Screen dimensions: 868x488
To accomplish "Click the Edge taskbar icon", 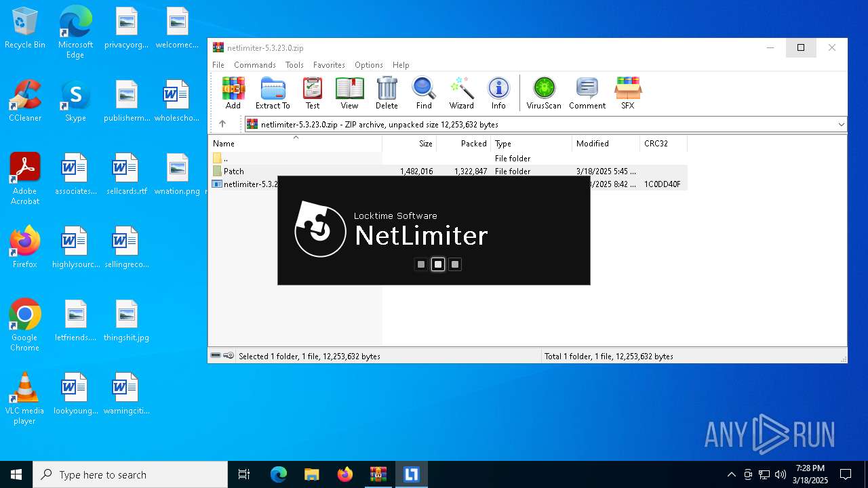I will [279, 474].
